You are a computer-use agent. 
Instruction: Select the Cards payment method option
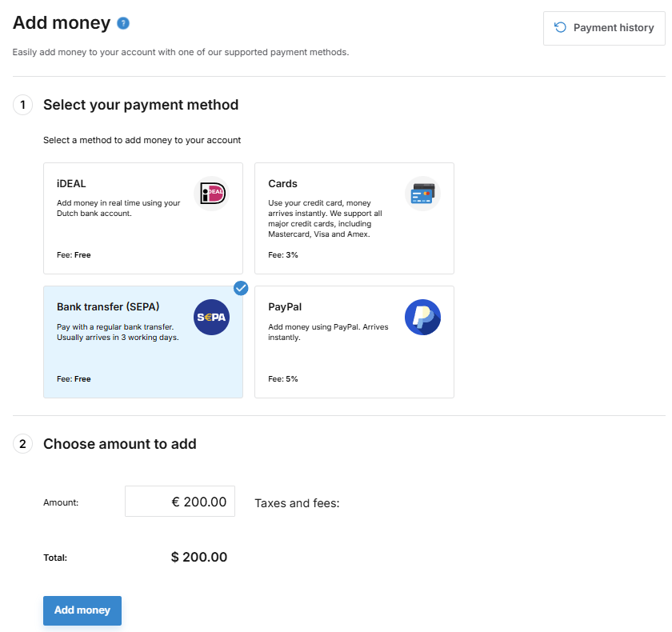point(354,218)
